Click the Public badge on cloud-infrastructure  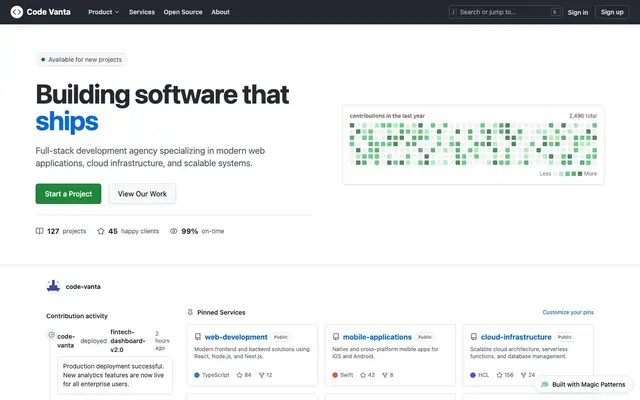click(564, 337)
